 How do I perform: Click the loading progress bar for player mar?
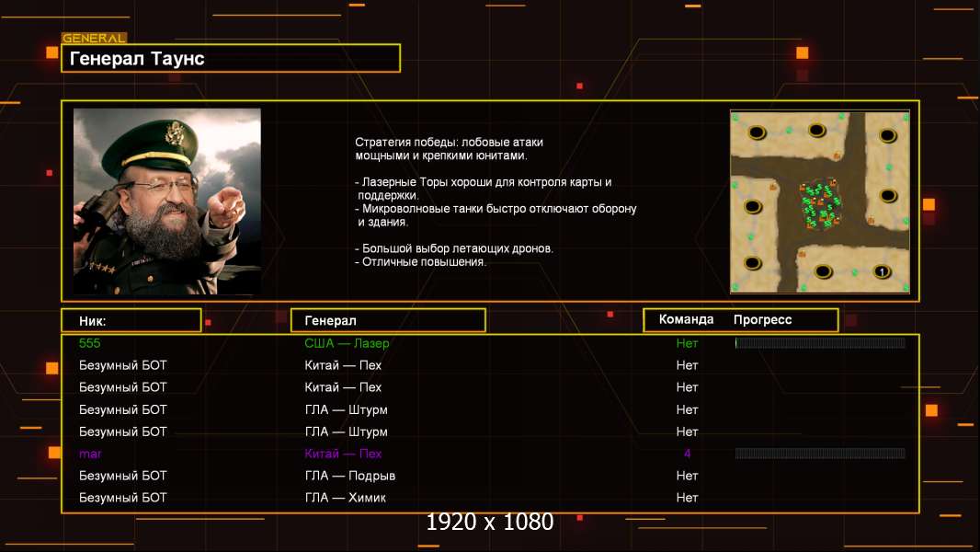820,454
